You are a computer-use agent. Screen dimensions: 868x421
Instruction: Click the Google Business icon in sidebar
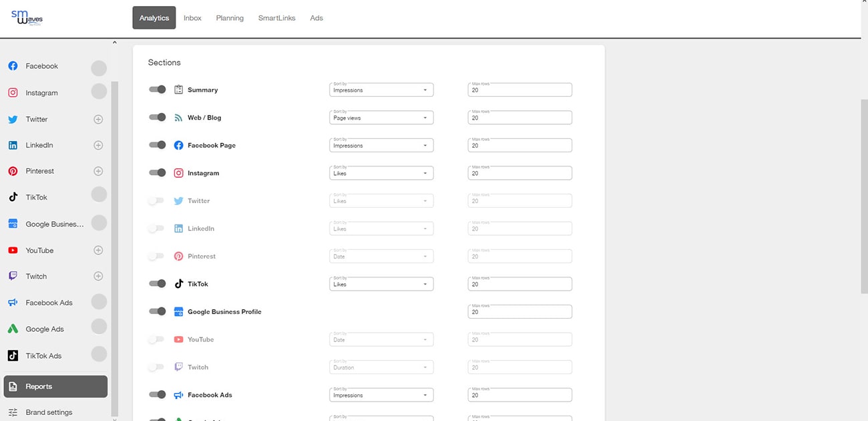click(x=13, y=224)
